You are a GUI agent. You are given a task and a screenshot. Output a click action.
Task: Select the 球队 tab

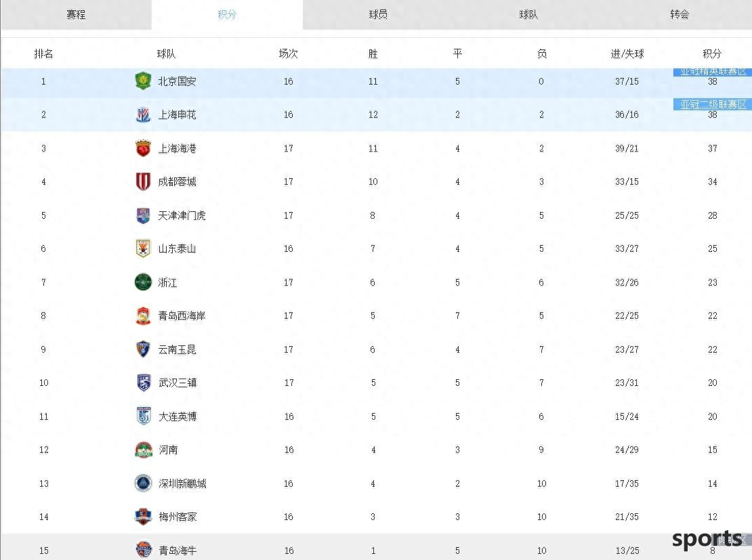click(x=528, y=14)
